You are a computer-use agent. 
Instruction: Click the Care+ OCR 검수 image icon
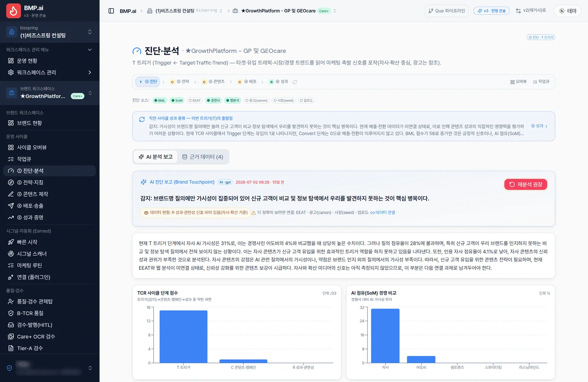[11, 337]
